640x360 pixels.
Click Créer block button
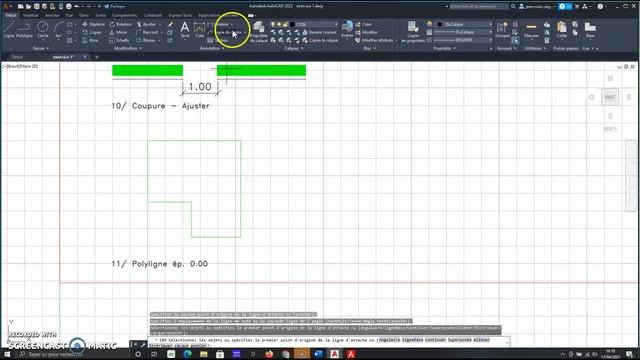pyautogui.click(x=364, y=24)
